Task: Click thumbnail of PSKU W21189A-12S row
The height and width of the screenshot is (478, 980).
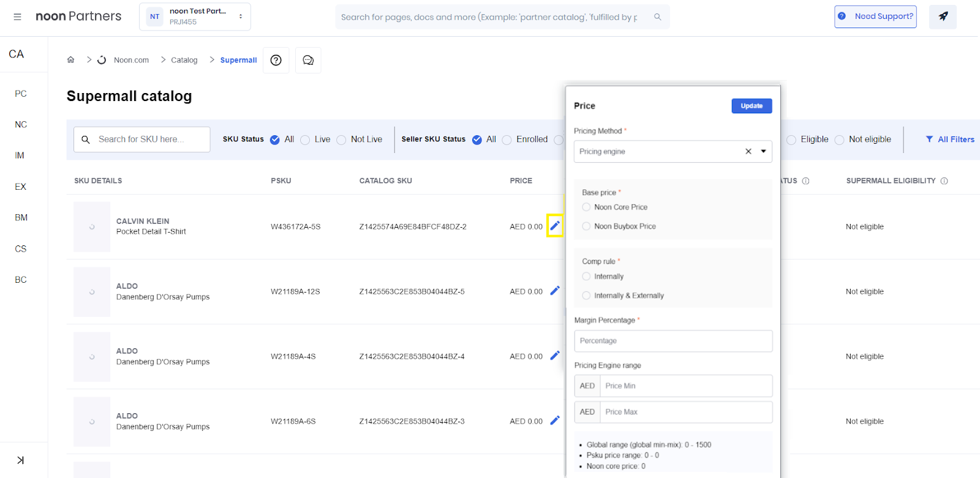Action: point(92,292)
